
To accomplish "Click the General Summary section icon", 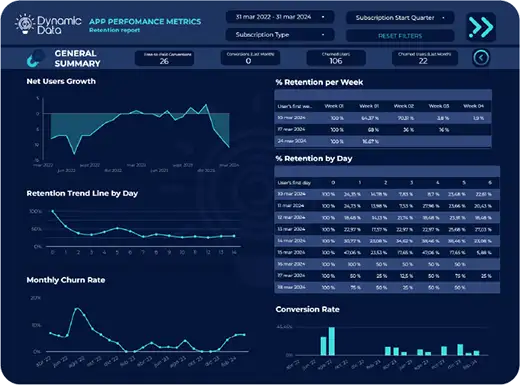I will tap(36, 58).
